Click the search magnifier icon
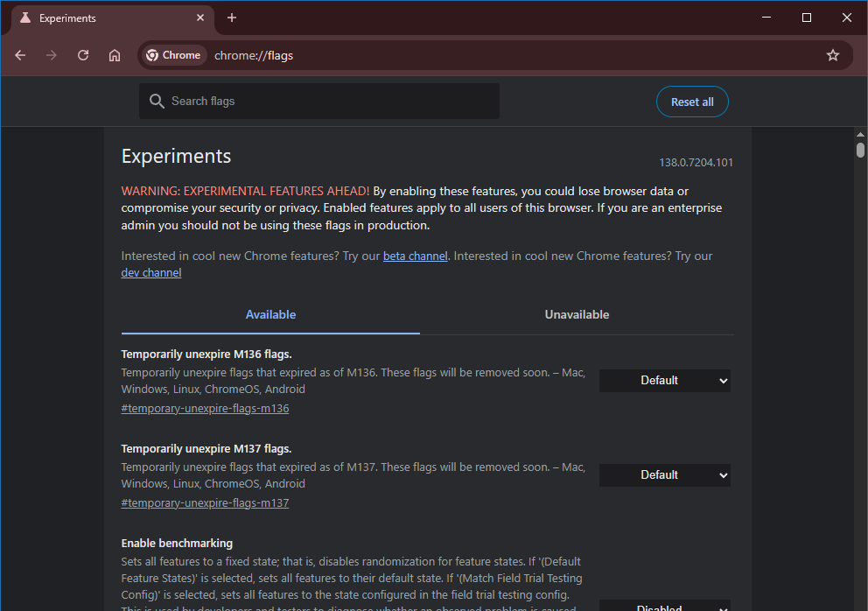 point(157,102)
